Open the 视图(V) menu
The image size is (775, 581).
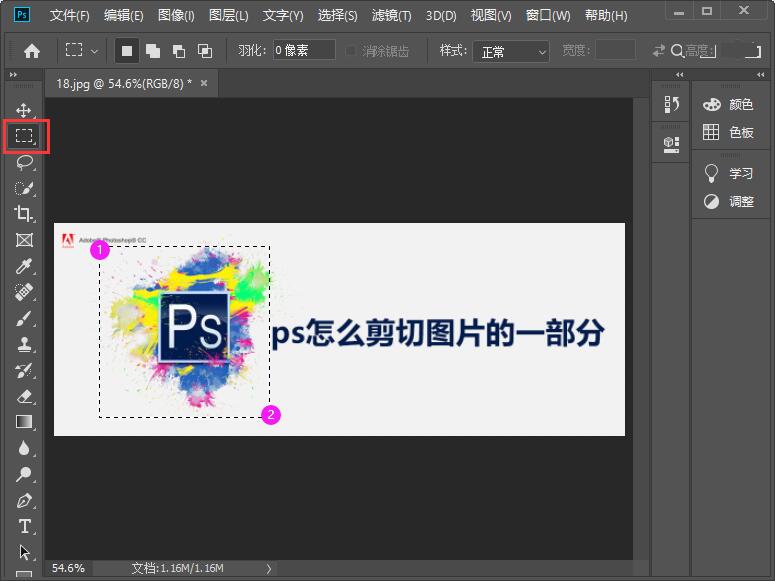[491, 15]
